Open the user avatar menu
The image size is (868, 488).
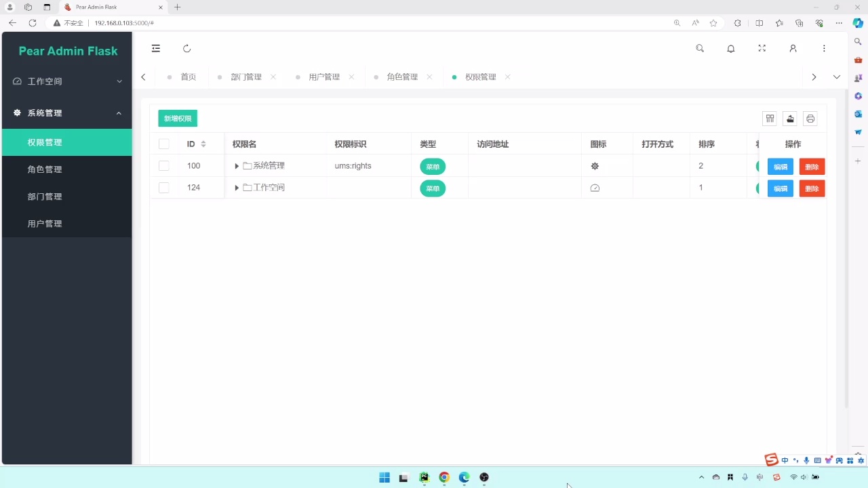[793, 48]
